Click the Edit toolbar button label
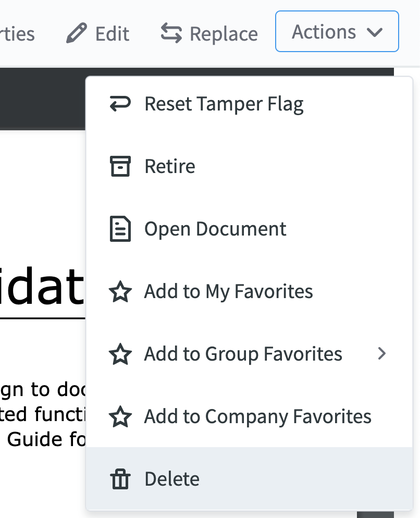420x518 pixels. tap(112, 34)
